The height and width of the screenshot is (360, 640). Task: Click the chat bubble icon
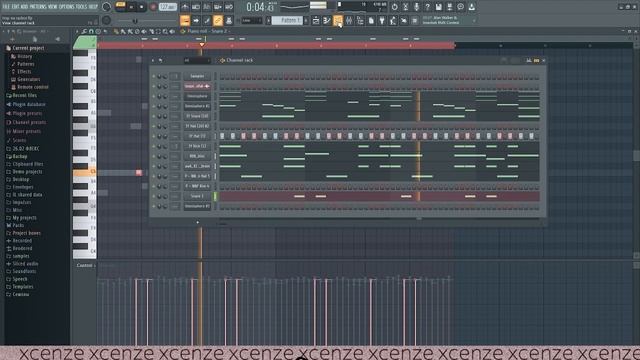coord(460,7)
